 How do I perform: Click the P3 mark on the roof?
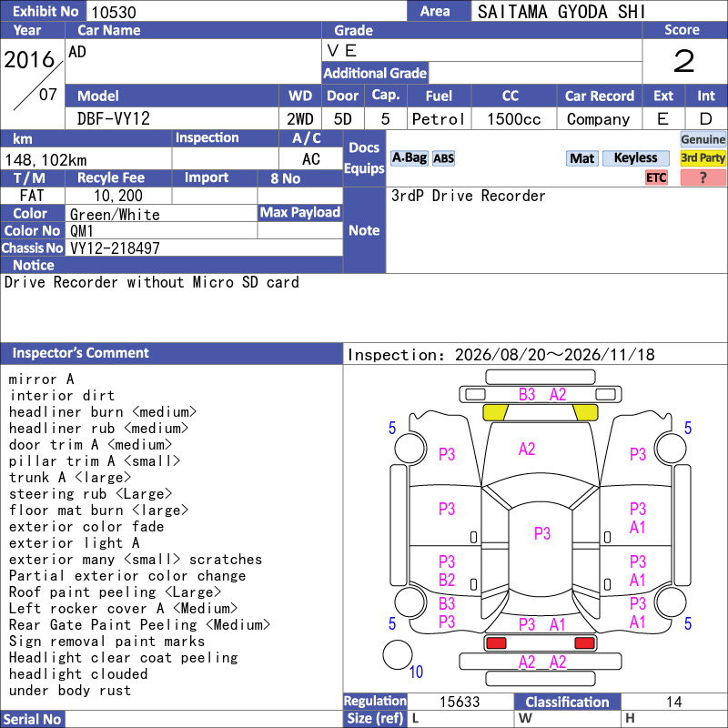541,533
